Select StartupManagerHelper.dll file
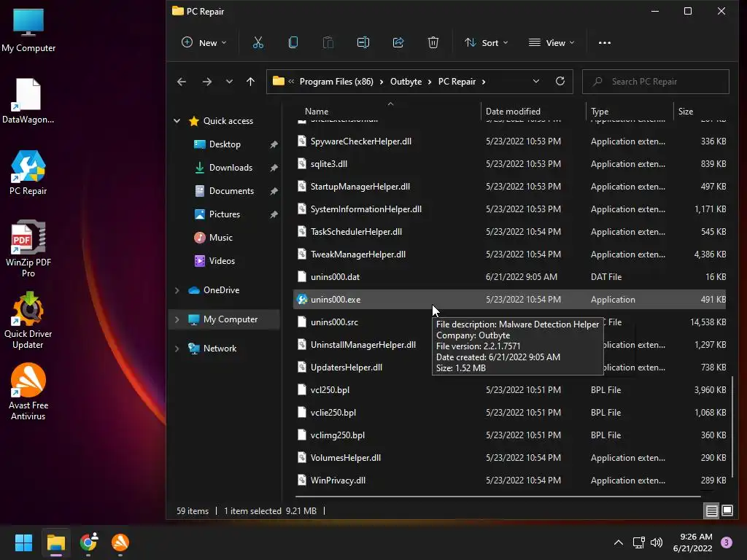The height and width of the screenshot is (560, 747). 510,187
